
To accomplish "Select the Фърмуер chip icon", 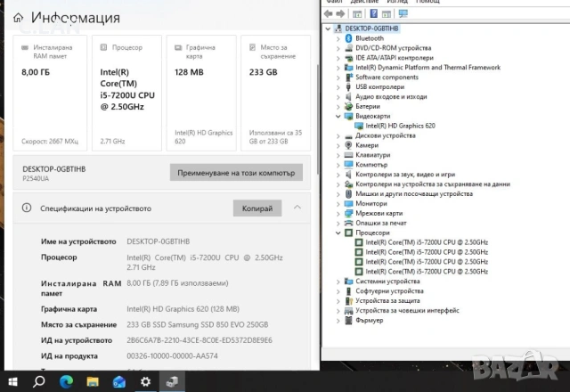I will coord(348,320).
